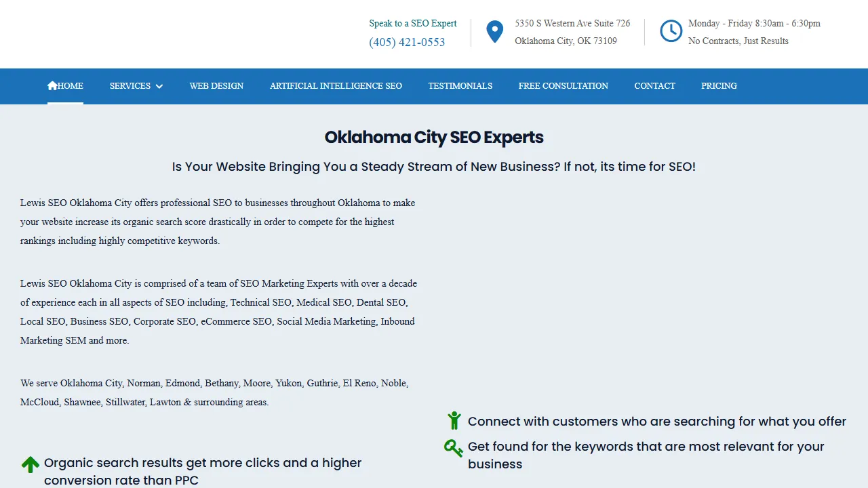Go to the PRICING page
868x488 pixels.
[x=719, y=86]
